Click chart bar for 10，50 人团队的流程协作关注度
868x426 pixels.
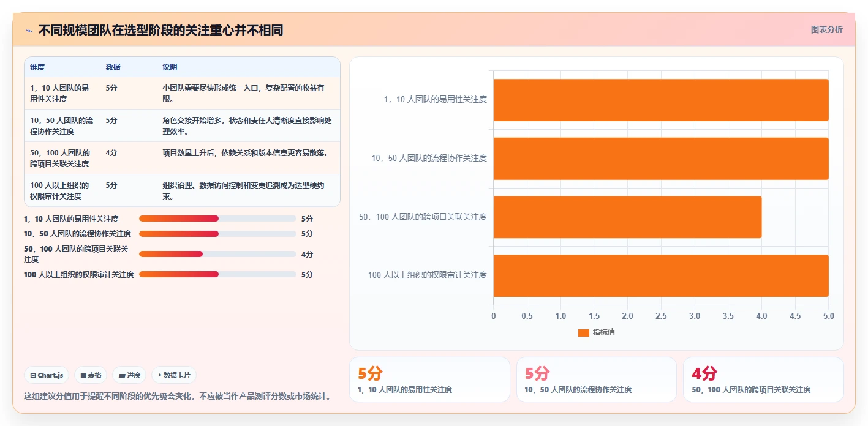click(x=661, y=159)
